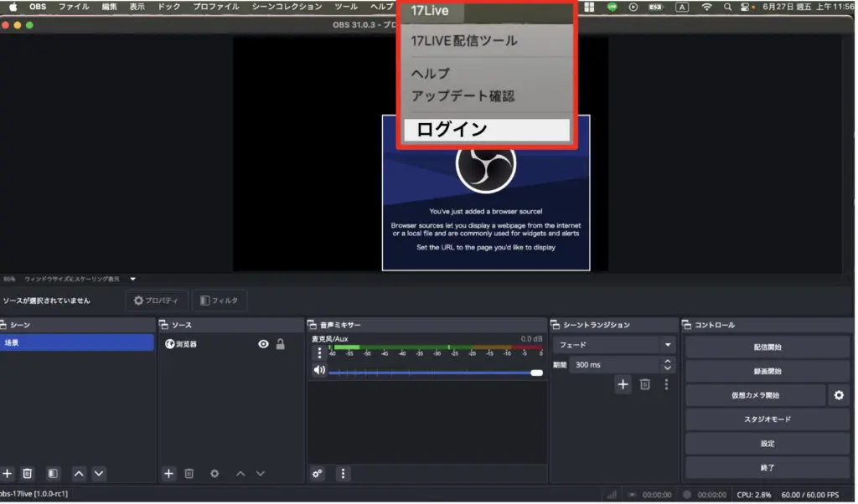Image resolution: width=858 pixels, height=504 pixels.
Task: Open 麦克风/Aux track options (three dots)
Action: coord(319,353)
